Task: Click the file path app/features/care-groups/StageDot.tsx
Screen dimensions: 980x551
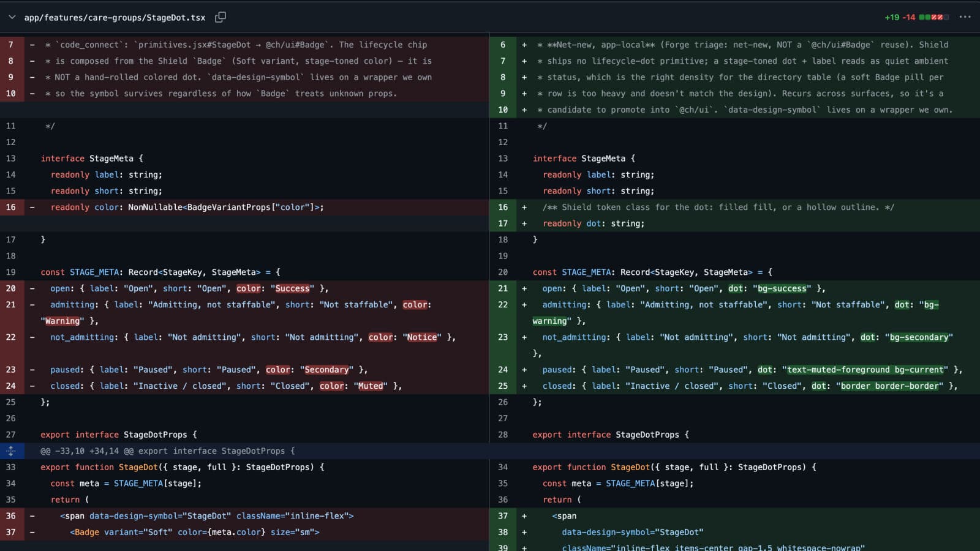Action: [x=115, y=18]
